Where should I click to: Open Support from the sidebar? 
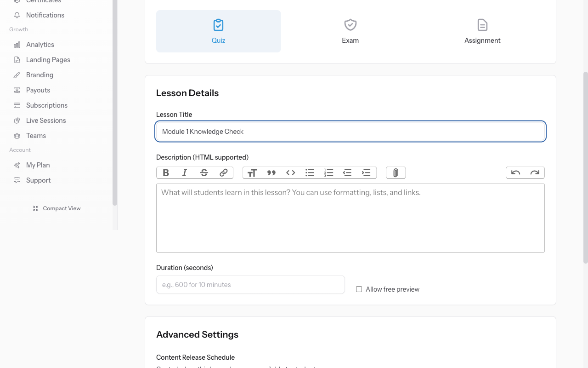point(38,180)
